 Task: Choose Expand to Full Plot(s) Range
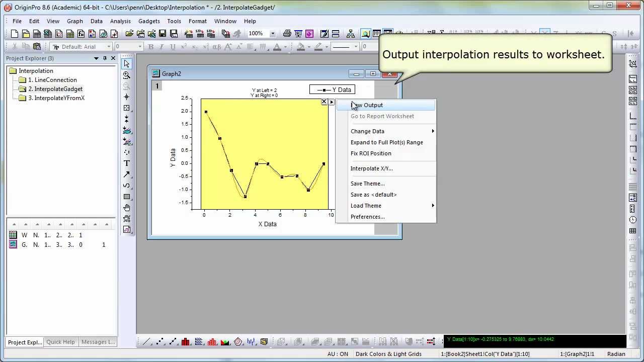pos(385,142)
